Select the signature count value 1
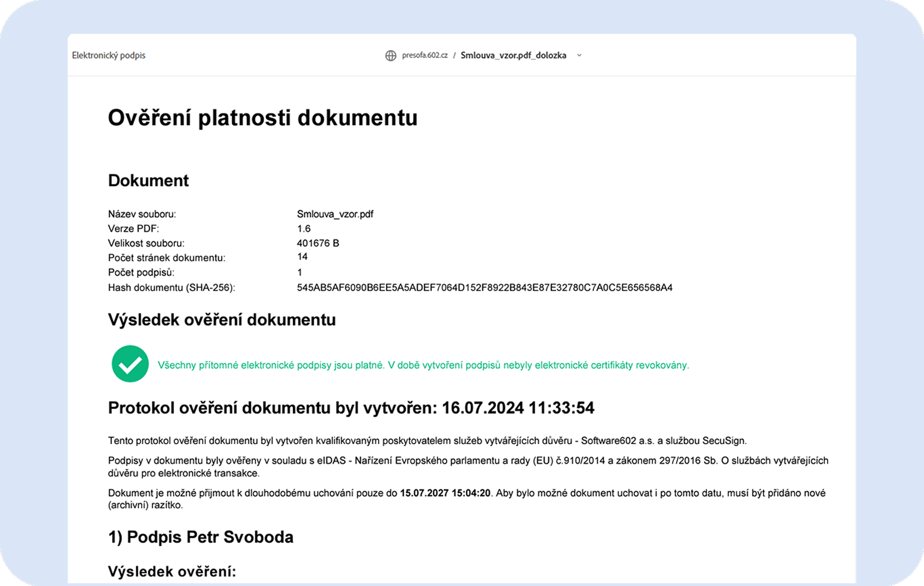The height and width of the screenshot is (586, 924). point(300,273)
